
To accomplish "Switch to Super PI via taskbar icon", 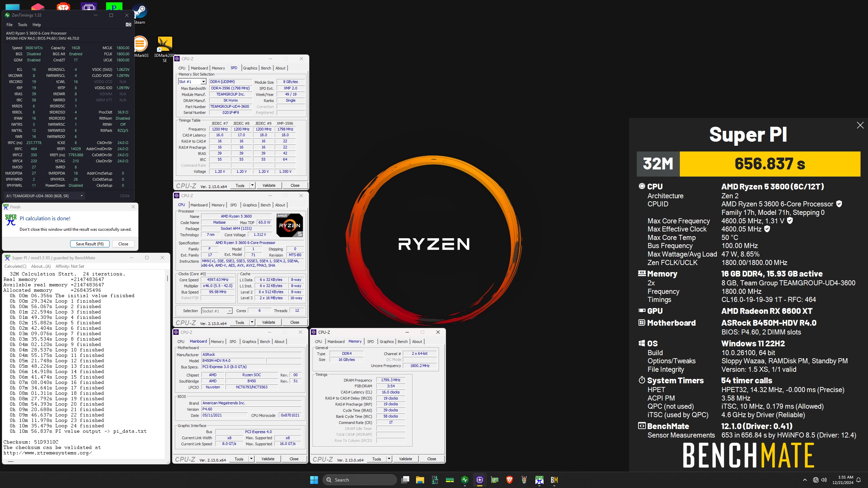I will (539, 480).
